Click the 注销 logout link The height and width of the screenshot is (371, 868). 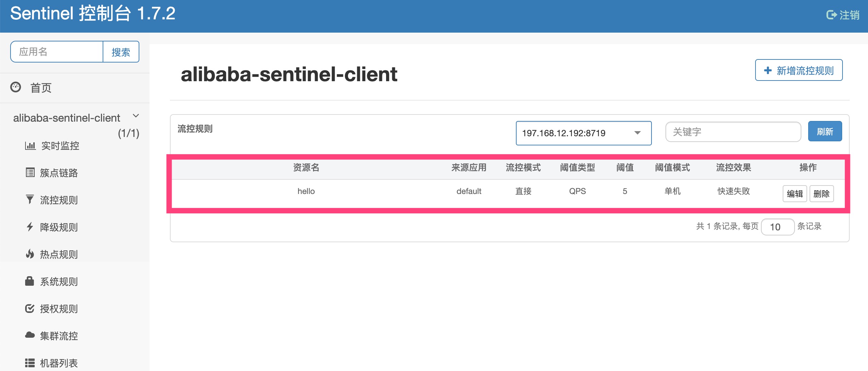pyautogui.click(x=843, y=15)
